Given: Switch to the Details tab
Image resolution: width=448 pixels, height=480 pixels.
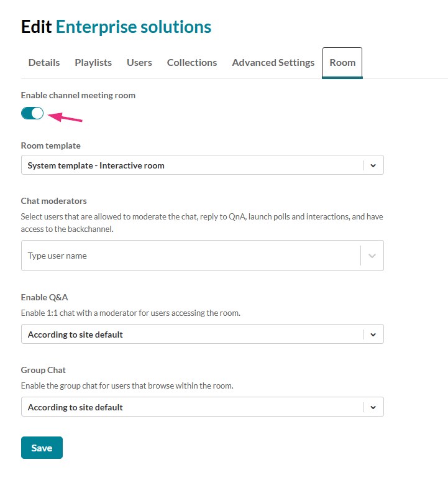Looking at the screenshot, I should pyautogui.click(x=44, y=63).
